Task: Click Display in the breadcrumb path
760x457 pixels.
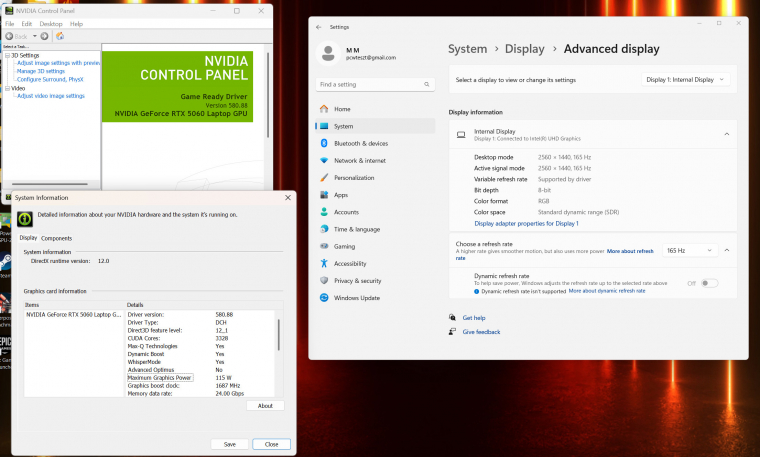Action: [x=524, y=49]
